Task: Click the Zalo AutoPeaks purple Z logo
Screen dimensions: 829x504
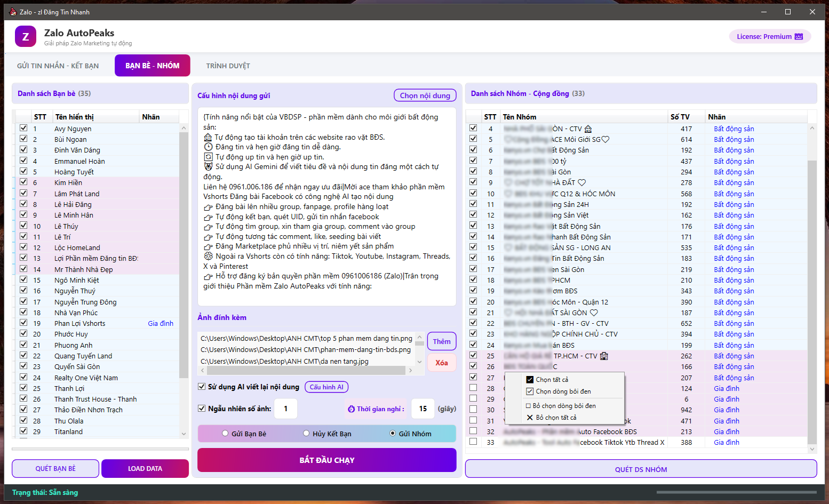Action: tap(26, 37)
